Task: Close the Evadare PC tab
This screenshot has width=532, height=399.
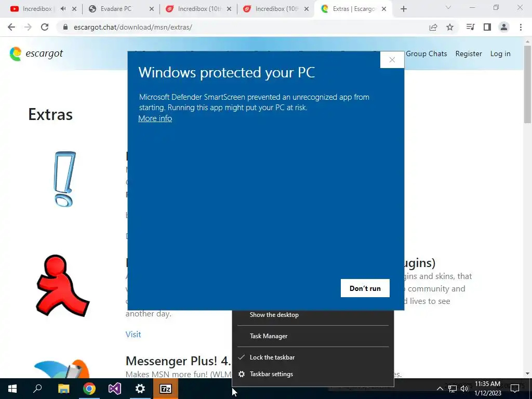Action: tap(152, 9)
